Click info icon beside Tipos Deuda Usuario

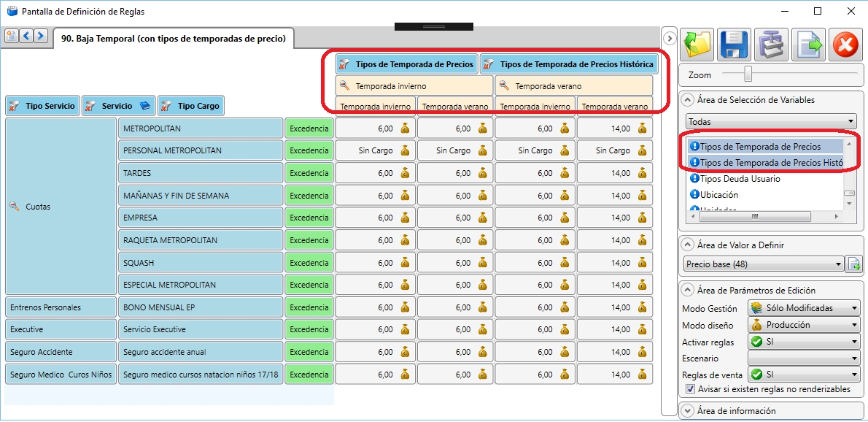[x=694, y=179]
